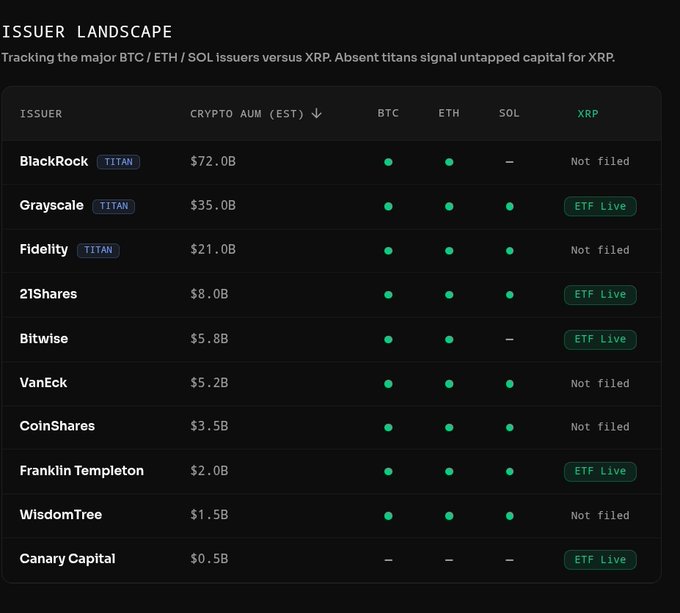
Task: Select the Bitwise issuer name
Action: click(x=44, y=339)
